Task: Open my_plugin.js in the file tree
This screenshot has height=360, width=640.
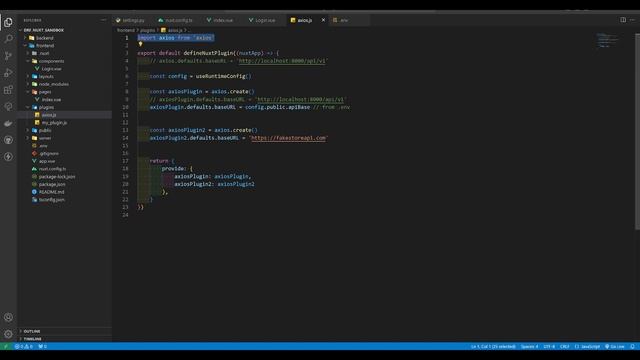Action: (54, 122)
